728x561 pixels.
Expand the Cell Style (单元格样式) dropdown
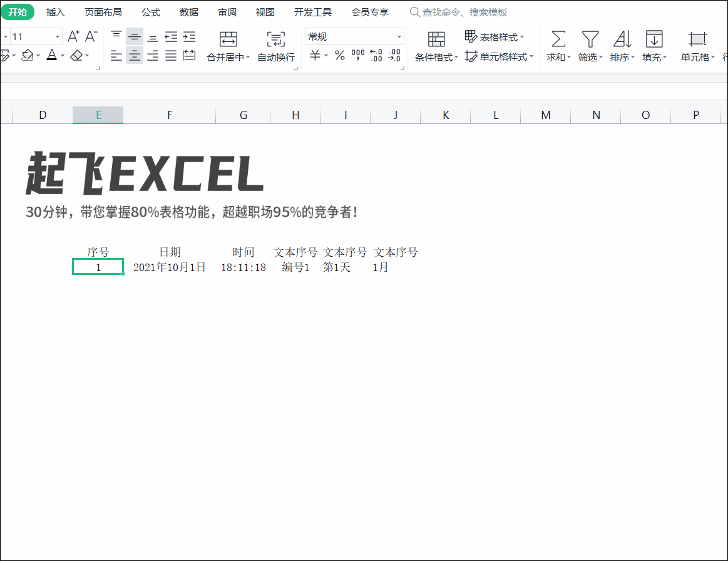[501, 56]
